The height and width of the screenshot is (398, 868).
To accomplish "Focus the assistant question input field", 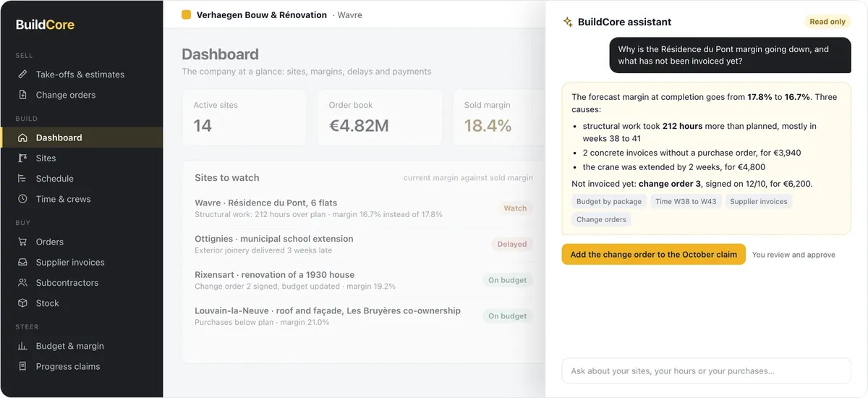I will [706, 371].
